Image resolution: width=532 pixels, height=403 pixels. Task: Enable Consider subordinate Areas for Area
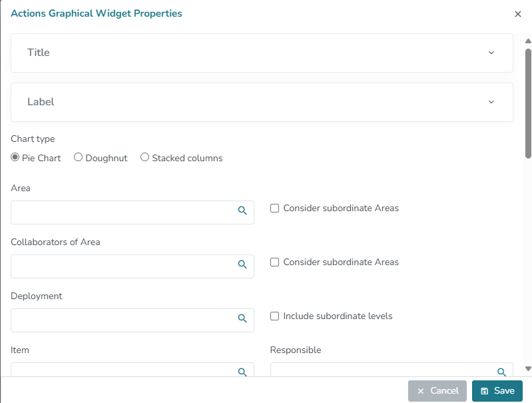click(x=274, y=208)
